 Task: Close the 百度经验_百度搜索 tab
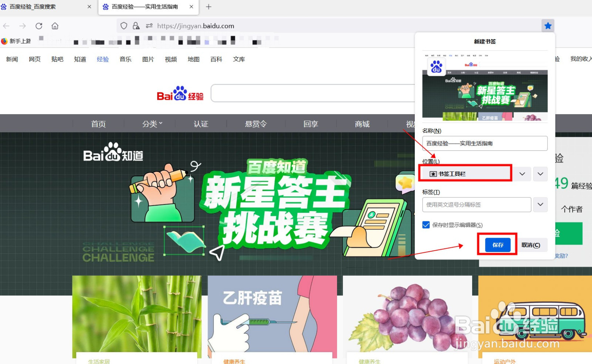point(89,7)
